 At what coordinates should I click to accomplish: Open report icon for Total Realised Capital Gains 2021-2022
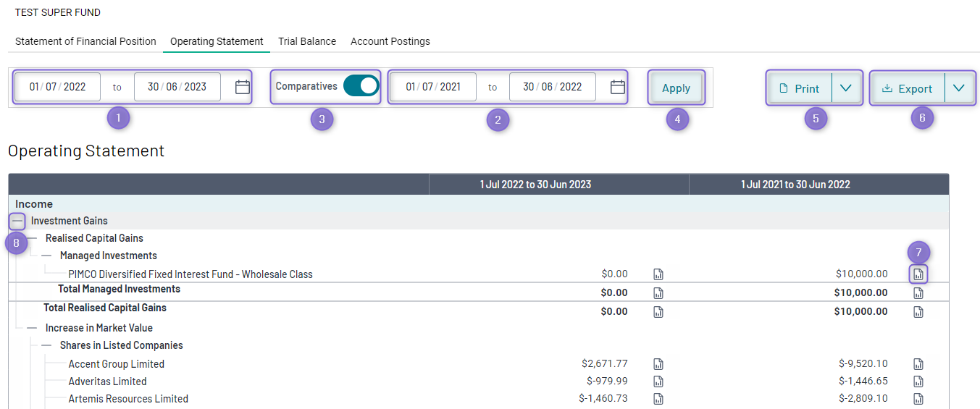tap(918, 312)
